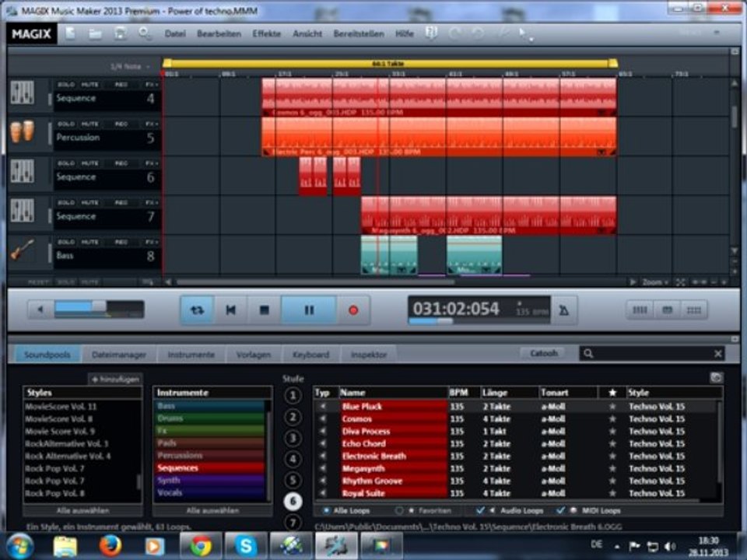The image size is (747, 560).
Task: Open the FX dropdown on Sequence 6
Action: coord(152,163)
